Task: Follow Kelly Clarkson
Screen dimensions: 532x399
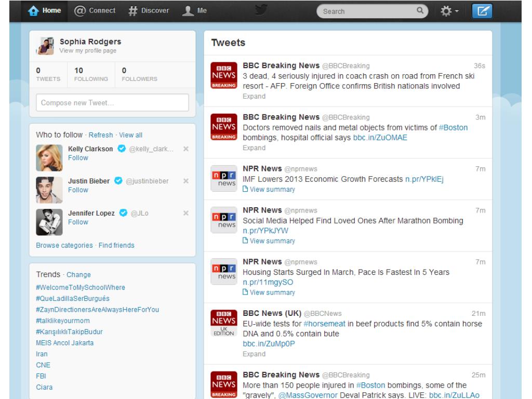Action: [x=78, y=158]
